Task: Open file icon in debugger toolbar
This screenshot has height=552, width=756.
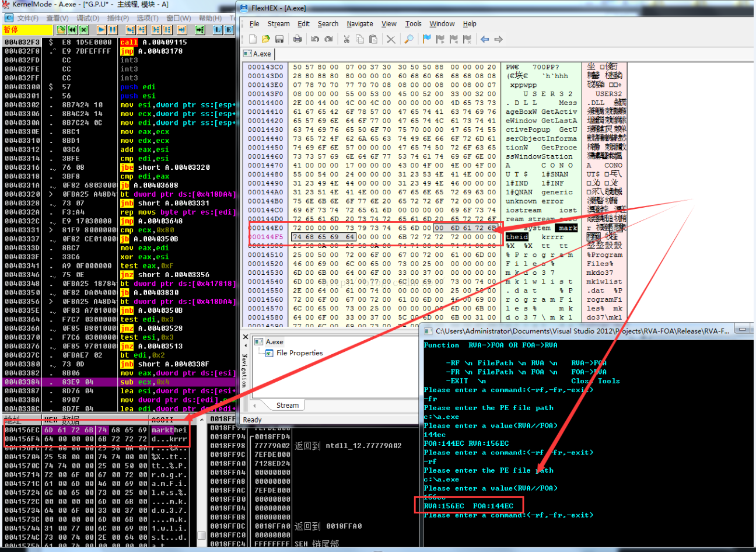Action: (x=61, y=30)
